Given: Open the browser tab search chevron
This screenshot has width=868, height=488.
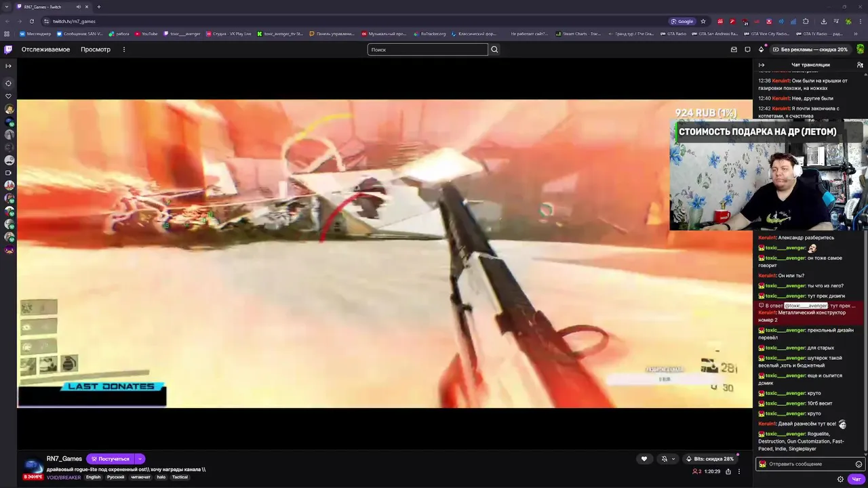Looking at the screenshot, I should [x=6, y=7].
